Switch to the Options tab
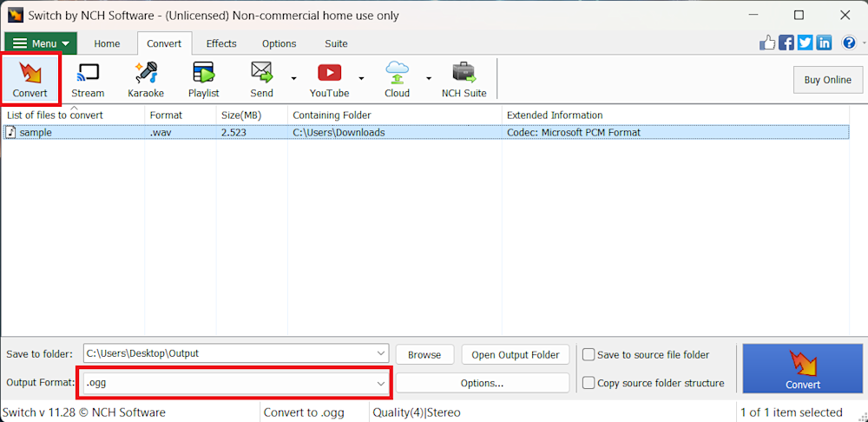 point(279,43)
